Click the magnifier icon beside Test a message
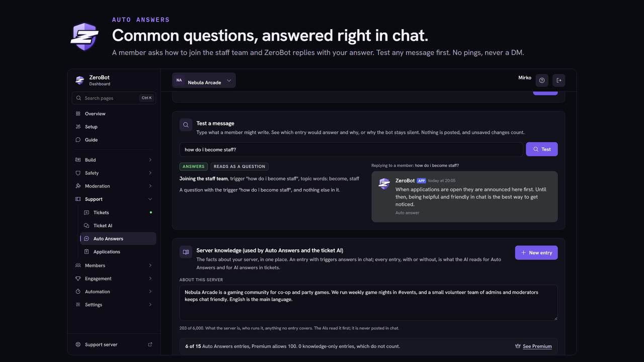The image size is (644, 362). coord(186,125)
